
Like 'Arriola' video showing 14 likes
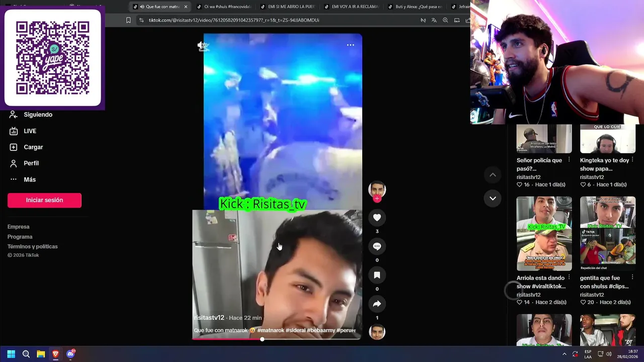coord(520,302)
